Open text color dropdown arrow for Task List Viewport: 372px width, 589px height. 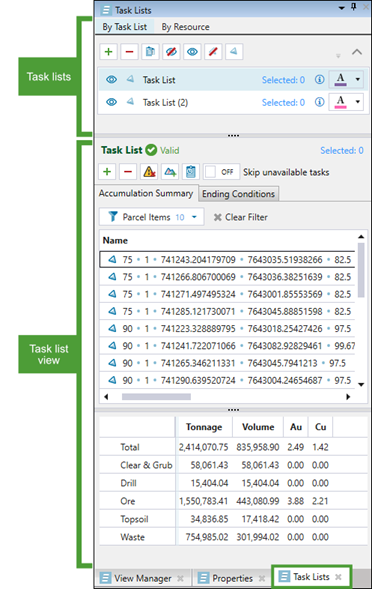pos(358,80)
